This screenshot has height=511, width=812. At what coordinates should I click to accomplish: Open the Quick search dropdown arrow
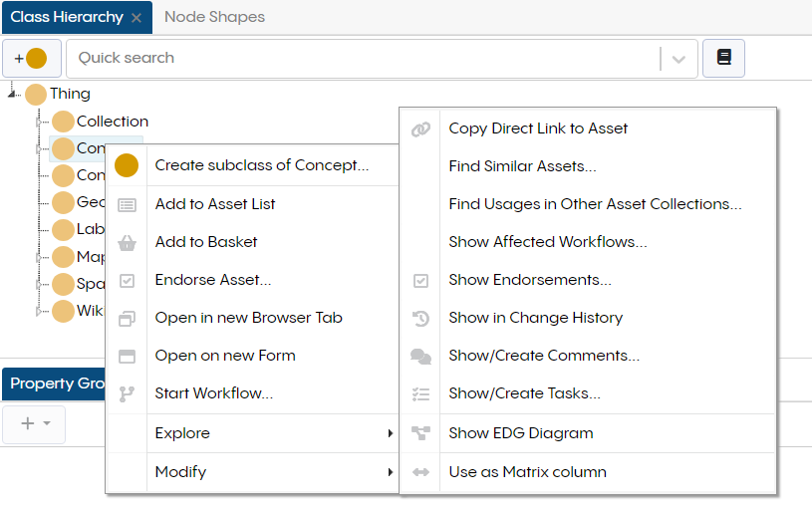(x=678, y=59)
